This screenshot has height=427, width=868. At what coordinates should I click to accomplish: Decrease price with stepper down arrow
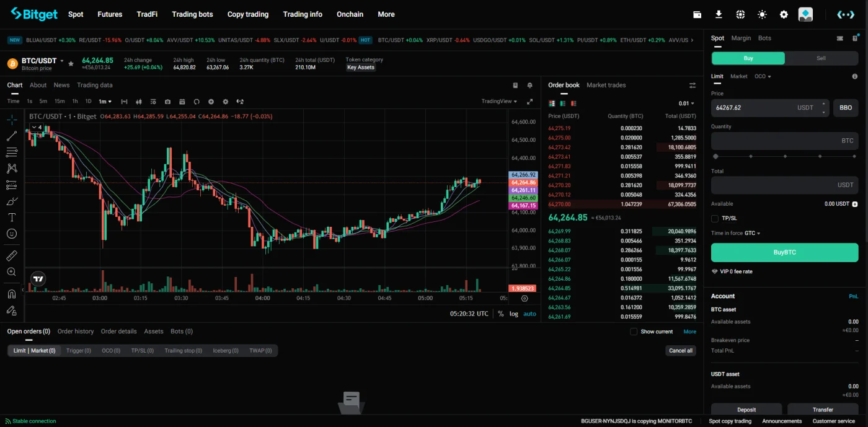tap(823, 112)
